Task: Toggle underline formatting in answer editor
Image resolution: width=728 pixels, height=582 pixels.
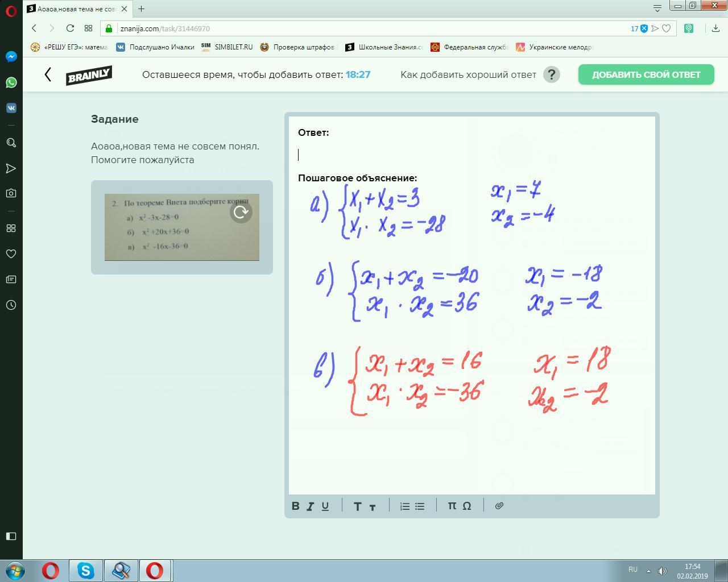Action: 325,506
